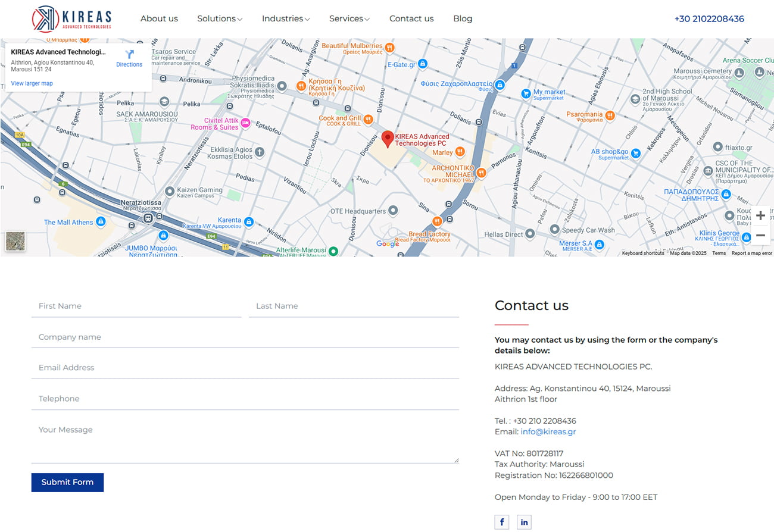Switch to the satellite imagery thumbnail
Viewport: 774px width, 532px height.
(15, 241)
